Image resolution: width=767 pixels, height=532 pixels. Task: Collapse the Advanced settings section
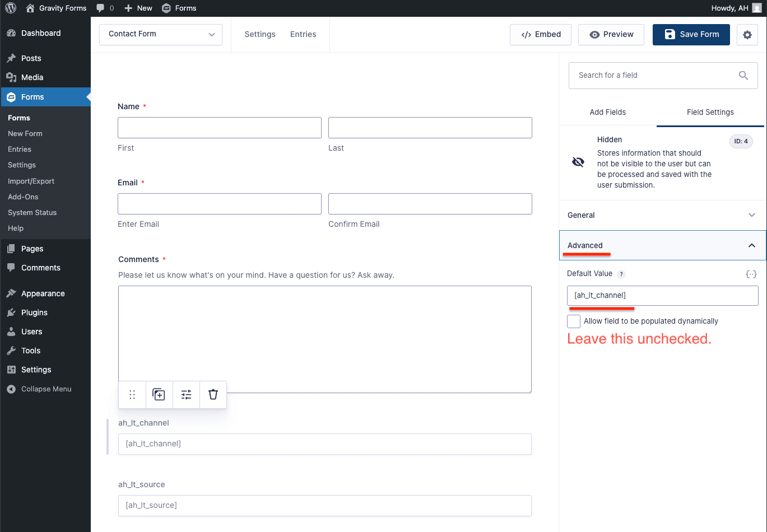pyautogui.click(x=751, y=245)
